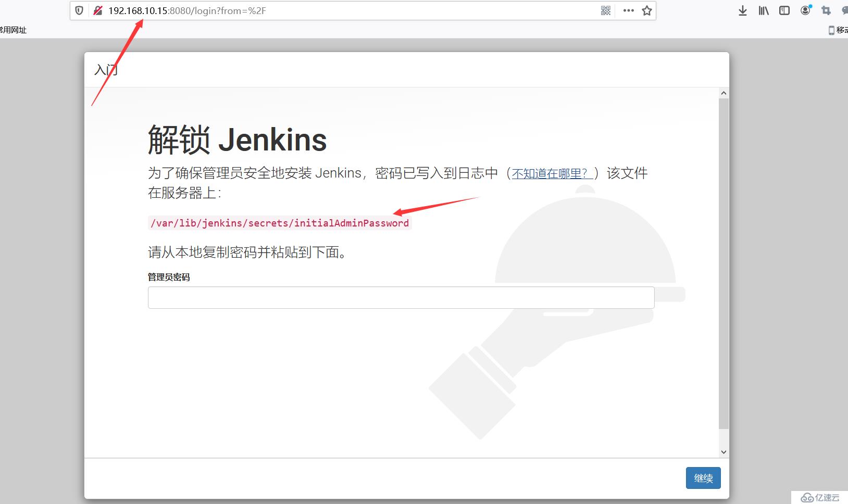The image size is (848, 504).
Task: Select the /var/lib/jenkins/secrets/initialAdminPassword path text
Action: tap(280, 223)
